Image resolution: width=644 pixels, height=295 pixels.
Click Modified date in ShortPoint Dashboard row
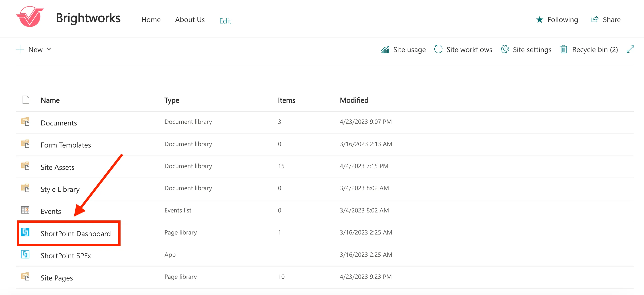(x=366, y=232)
